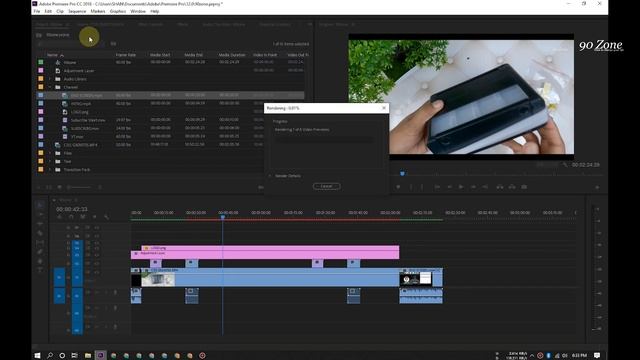Select the Track Select Forward tool
The width and height of the screenshot is (640, 360).
[x=40, y=215]
